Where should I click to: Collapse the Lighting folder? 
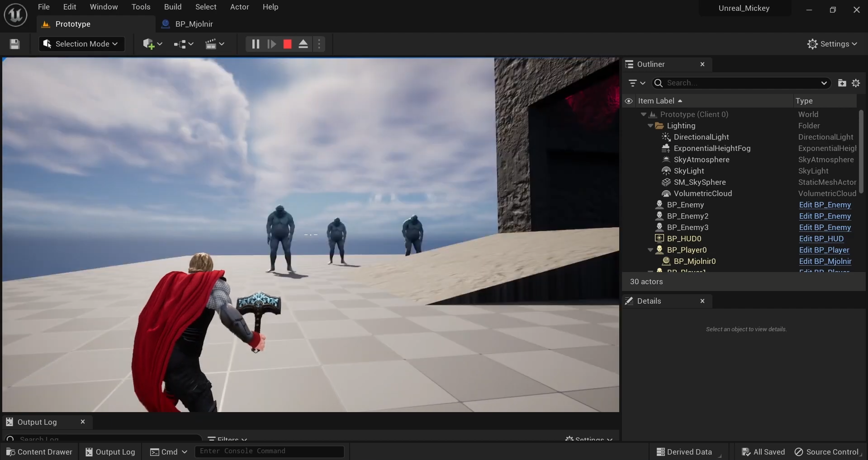click(x=650, y=126)
